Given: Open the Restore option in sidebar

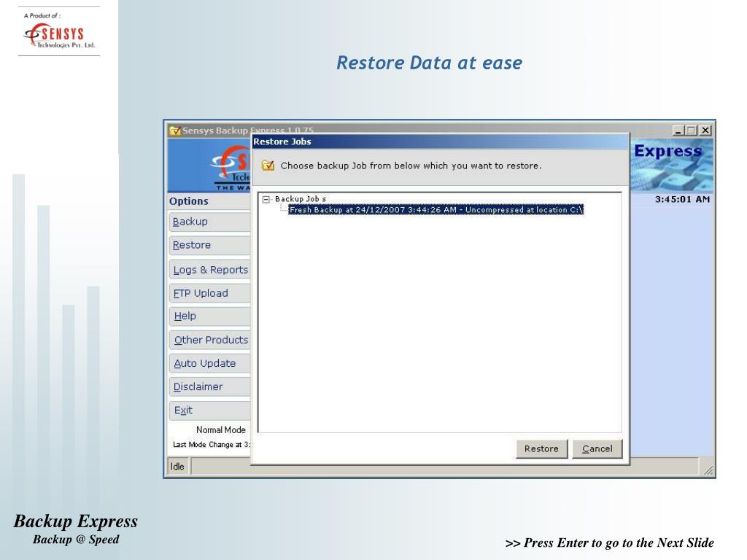Looking at the screenshot, I should [209, 245].
